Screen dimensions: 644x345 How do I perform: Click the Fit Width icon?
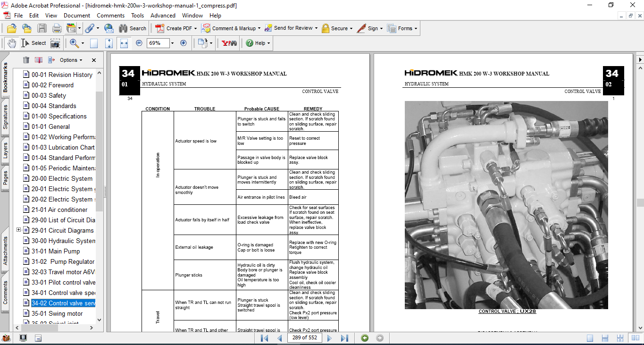124,43
